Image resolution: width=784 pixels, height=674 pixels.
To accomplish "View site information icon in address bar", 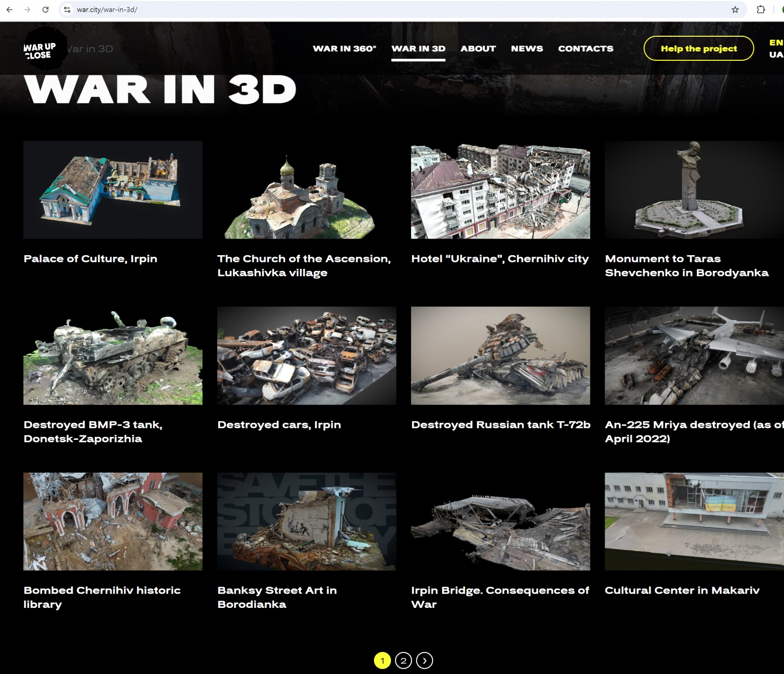I will click(67, 10).
